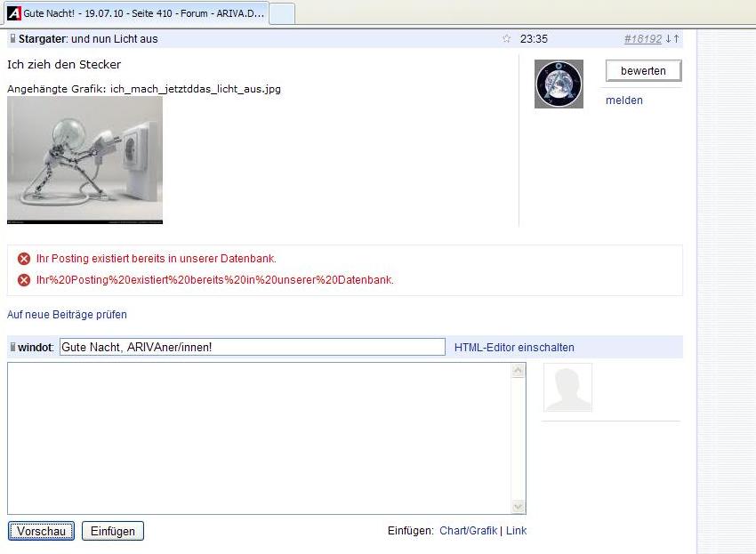Viewport: 756px width, 554px height.
Task: Click the subject field 'Gute Nacht, ARIVAner/innen!'
Action: point(252,347)
